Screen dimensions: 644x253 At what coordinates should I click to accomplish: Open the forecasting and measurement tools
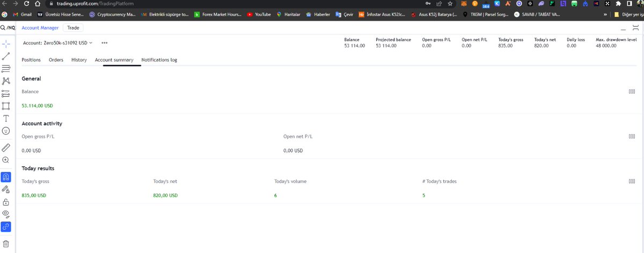[x=6, y=93]
